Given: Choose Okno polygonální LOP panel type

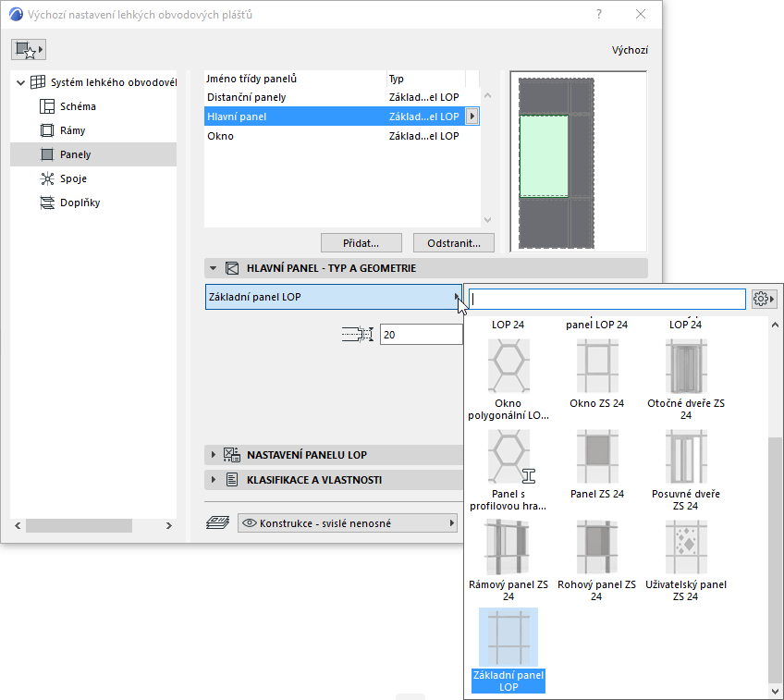Looking at the screenshot, I should (508, 380).
